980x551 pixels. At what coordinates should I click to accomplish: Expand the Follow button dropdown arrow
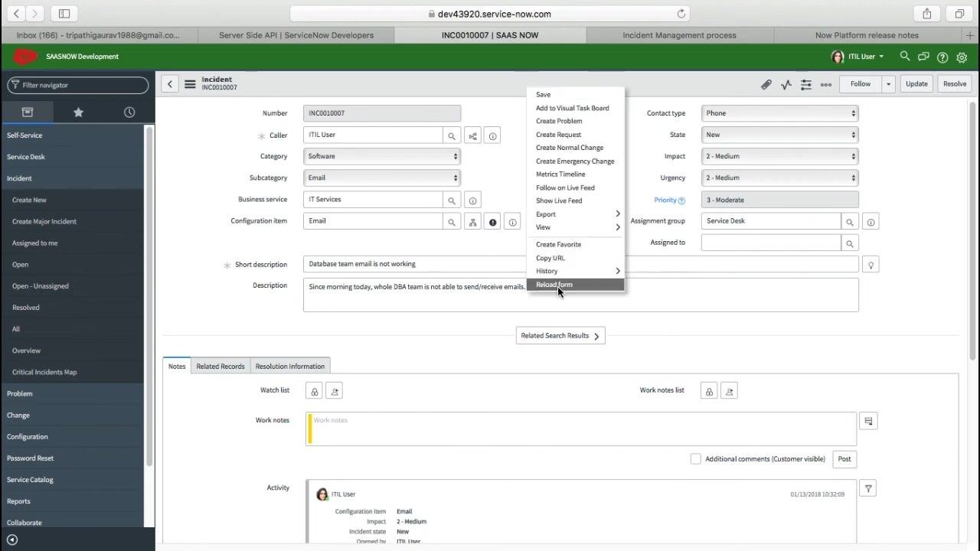(x=888, y=84)
